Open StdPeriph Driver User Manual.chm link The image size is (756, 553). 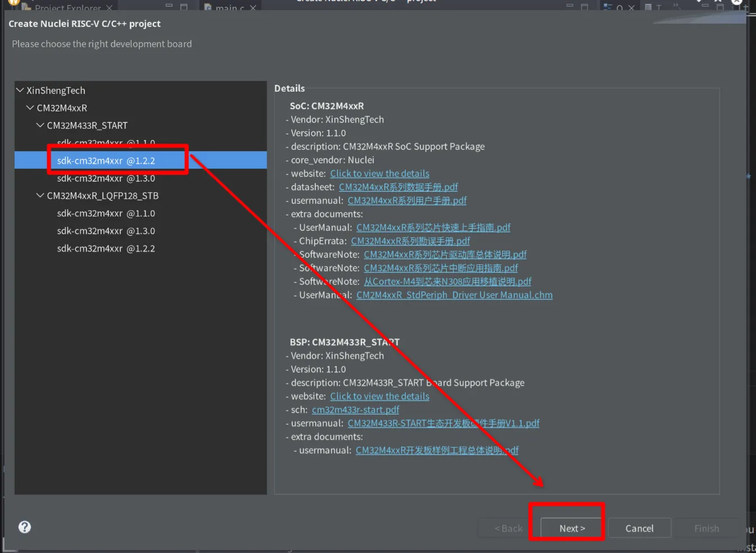pos(454,295)
